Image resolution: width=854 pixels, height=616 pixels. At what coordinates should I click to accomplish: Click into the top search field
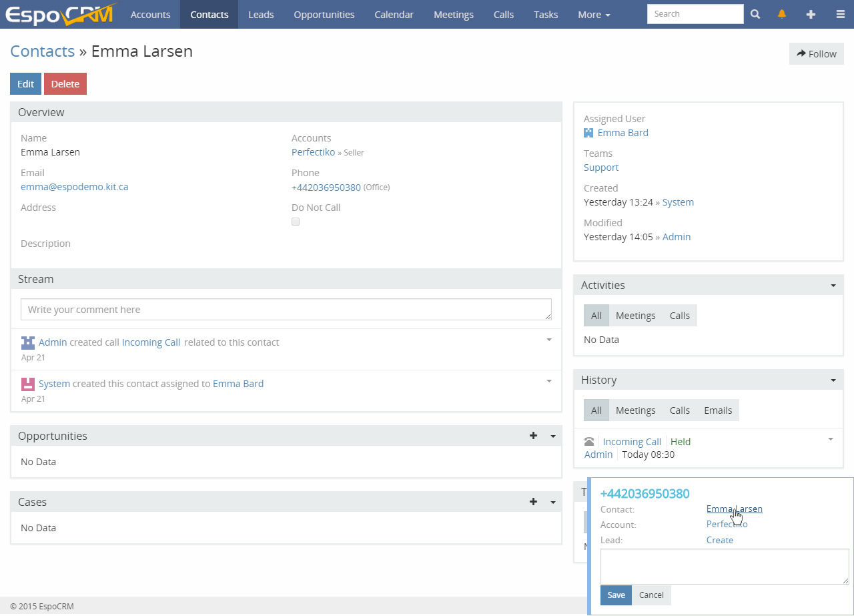tap(695, 14)
